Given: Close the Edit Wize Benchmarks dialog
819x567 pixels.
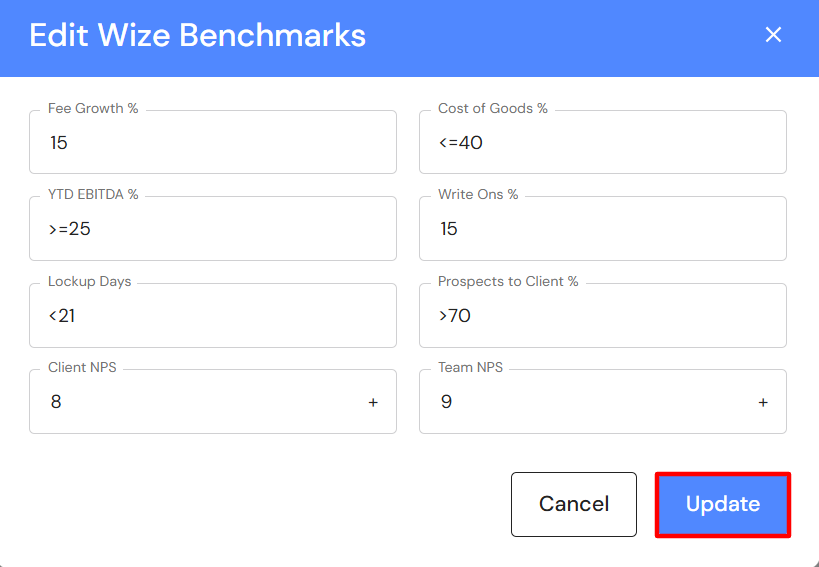Looking at the screenshot, I should 773,35.
